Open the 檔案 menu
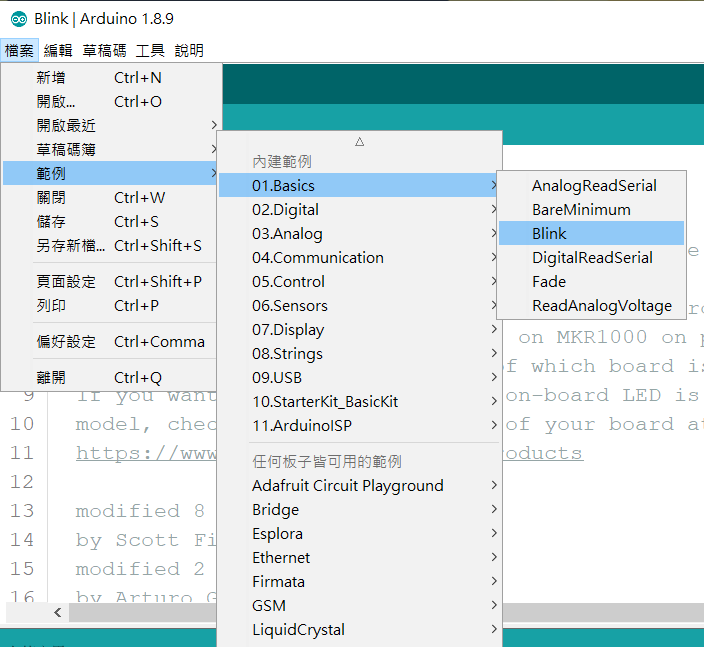The height and width of the screenshot is (647, 704). tap(19, 50)
